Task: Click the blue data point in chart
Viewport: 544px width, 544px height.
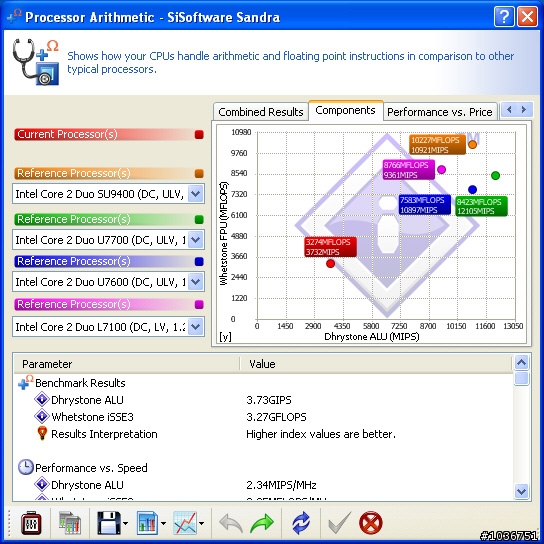Action: [472, 189]
